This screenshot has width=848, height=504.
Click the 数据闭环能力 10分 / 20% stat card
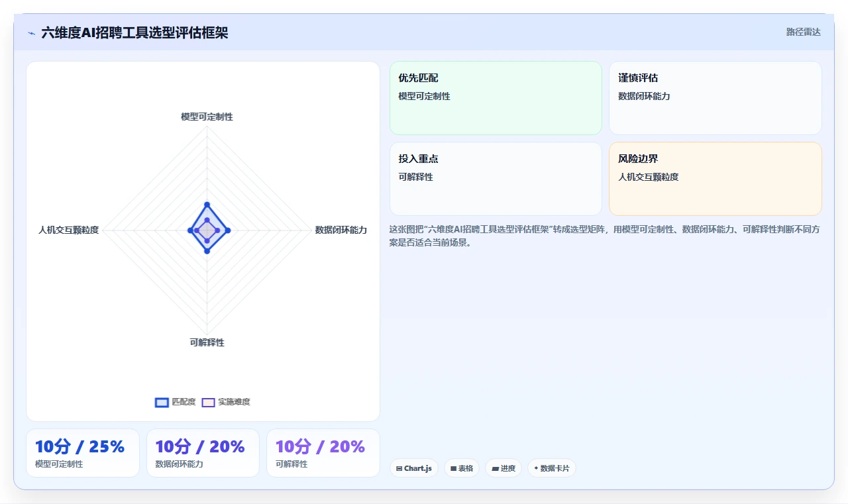click(x=203, y=453)
